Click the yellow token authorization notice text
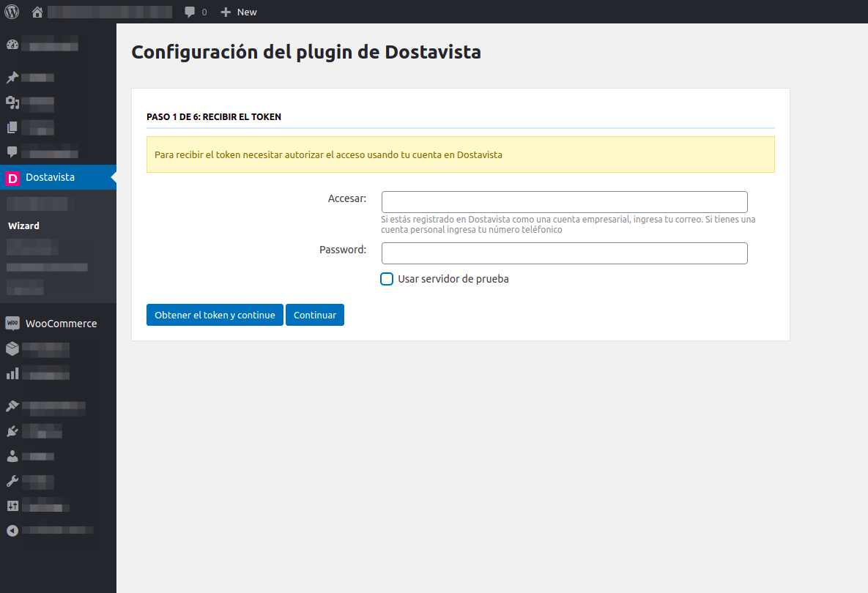Screen dimensions: 868x593 pyautogui.click(x=328, y=155)
